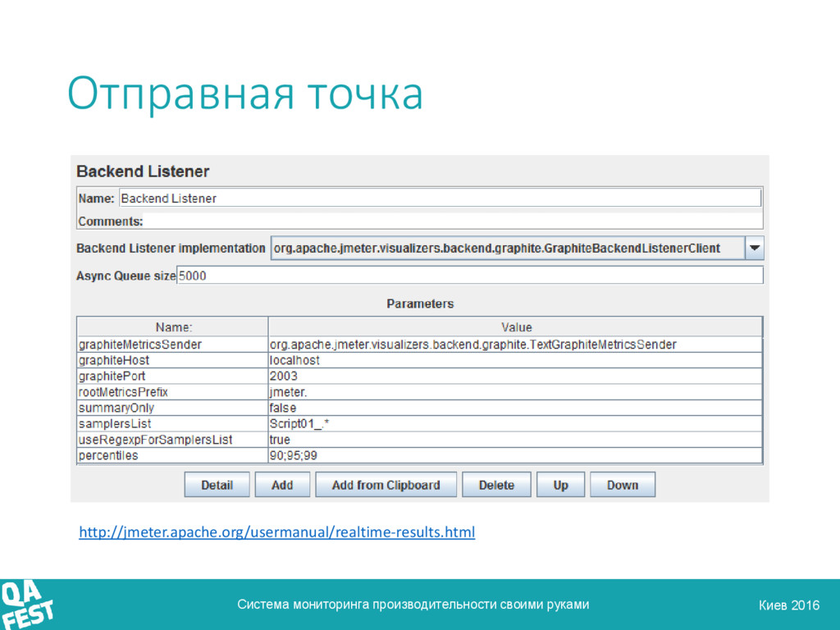Image resolution: width=840 pixels, height=630 pixels.
Task: Select the samplersList parameter name
Action: point(172,424)
